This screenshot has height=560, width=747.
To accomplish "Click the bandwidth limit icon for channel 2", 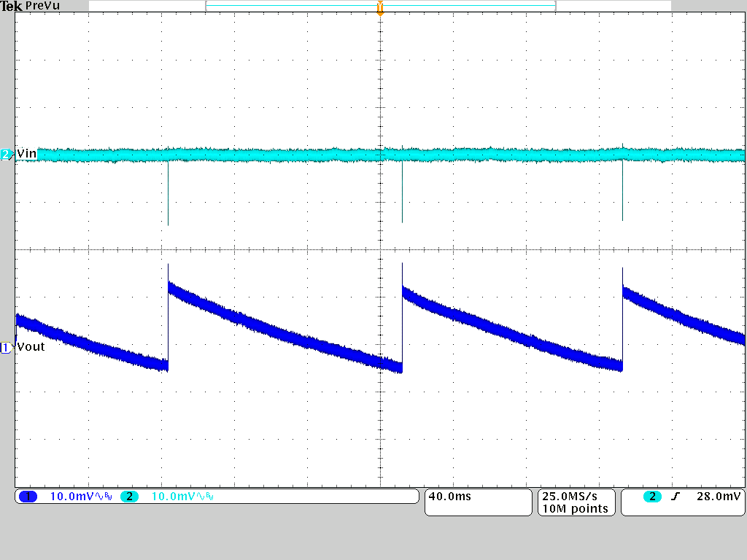I will click(208, 496).
